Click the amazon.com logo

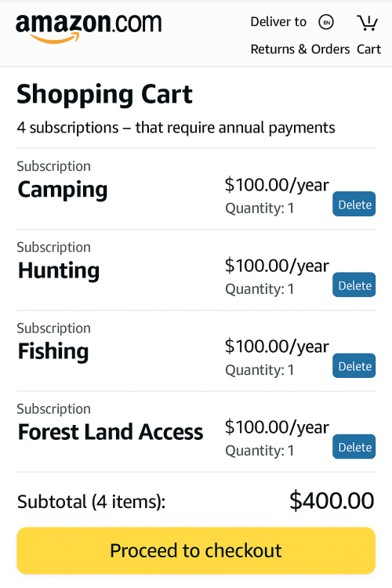(89, 28)
